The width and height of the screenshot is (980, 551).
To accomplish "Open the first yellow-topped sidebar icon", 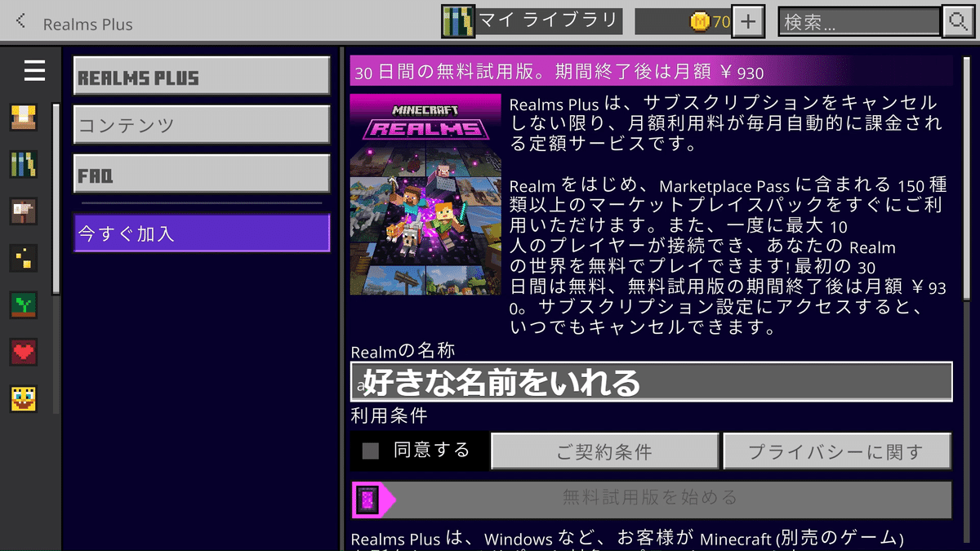I will click(24, 117).
